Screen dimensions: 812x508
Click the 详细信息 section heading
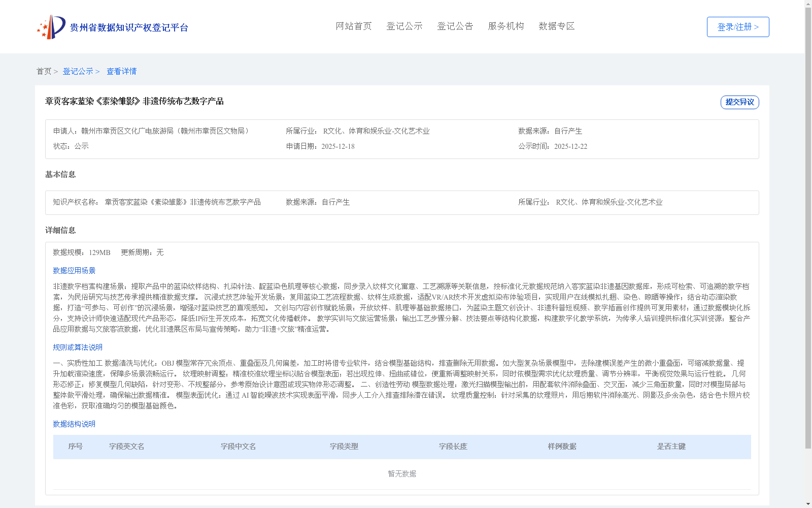tap(60, 230)
